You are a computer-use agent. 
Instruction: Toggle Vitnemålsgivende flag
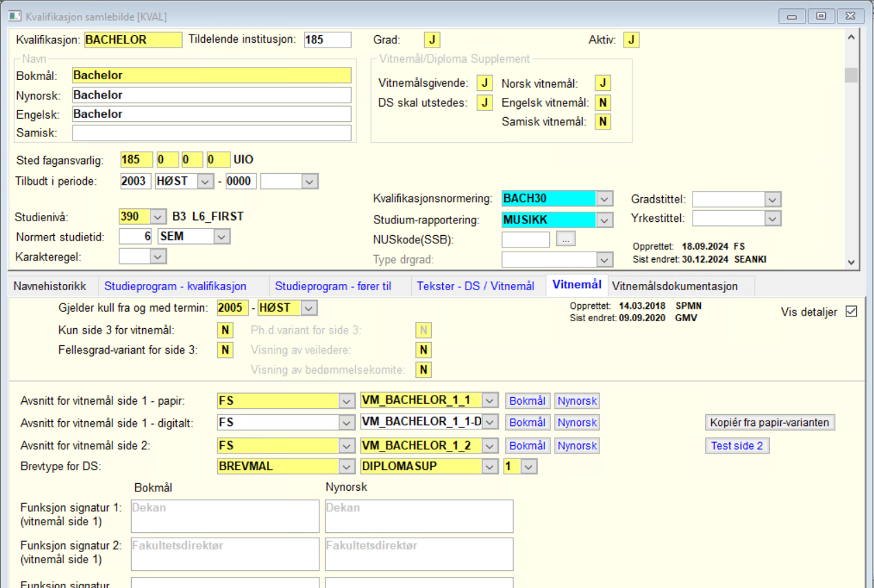[486, 83]
